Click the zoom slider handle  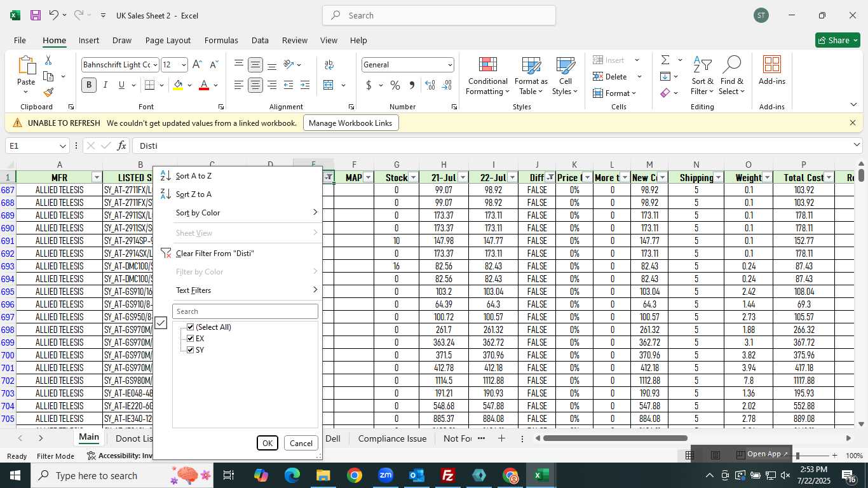pos(797,456)
